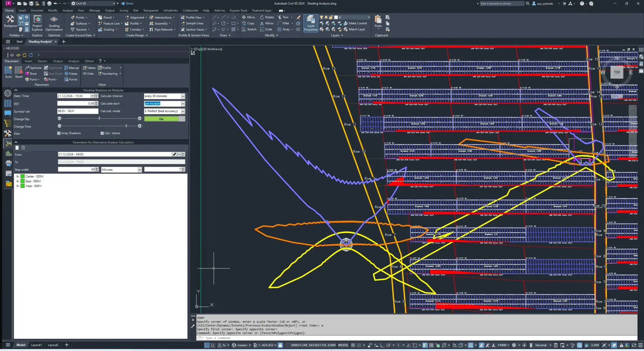Open the Calculat. Interval dropdown
The width and height of the screenshot is (644, 351).
coord(183,96)
